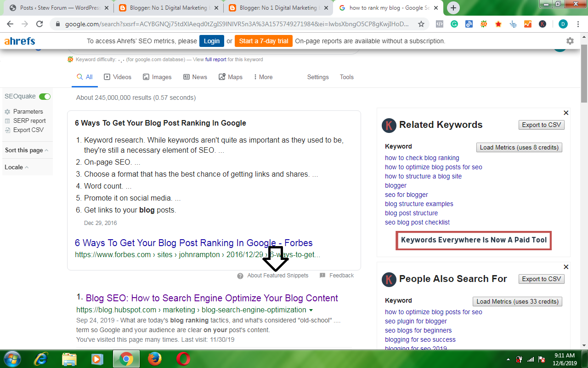Click Keywords Everywhere Is Now A Paid Tool
Screen dimensions: 588x368
tap(474, 240)
